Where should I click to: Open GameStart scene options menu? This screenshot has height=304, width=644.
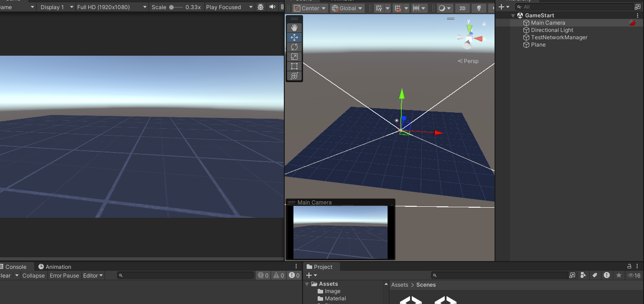[638, 16]
